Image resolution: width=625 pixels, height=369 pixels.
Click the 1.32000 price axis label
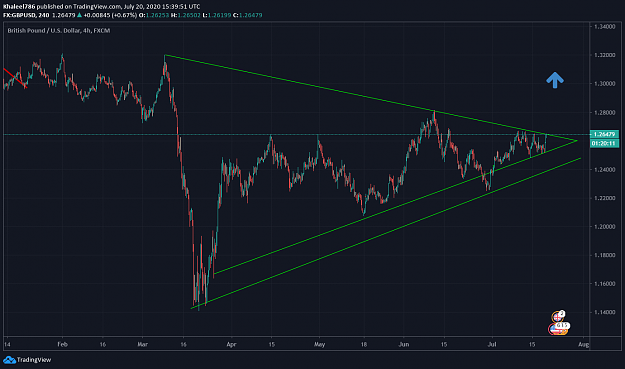point(605,55)
